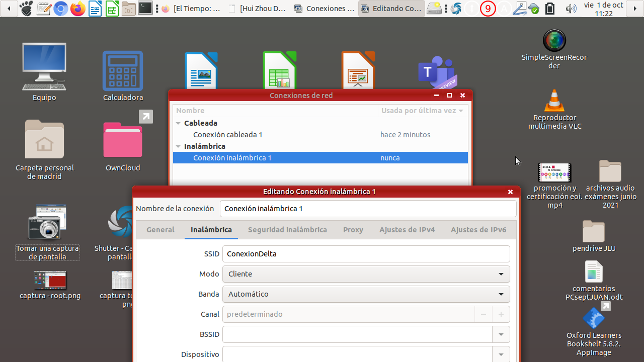
Task: Click the SSID field showing ConexionDelta
Action: pyautogui.click(x=366, y=254)
